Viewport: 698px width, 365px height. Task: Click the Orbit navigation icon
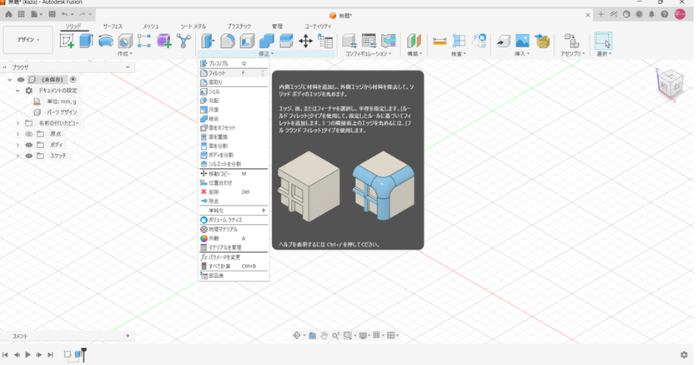pyautogui.click(x=296, y=336)
